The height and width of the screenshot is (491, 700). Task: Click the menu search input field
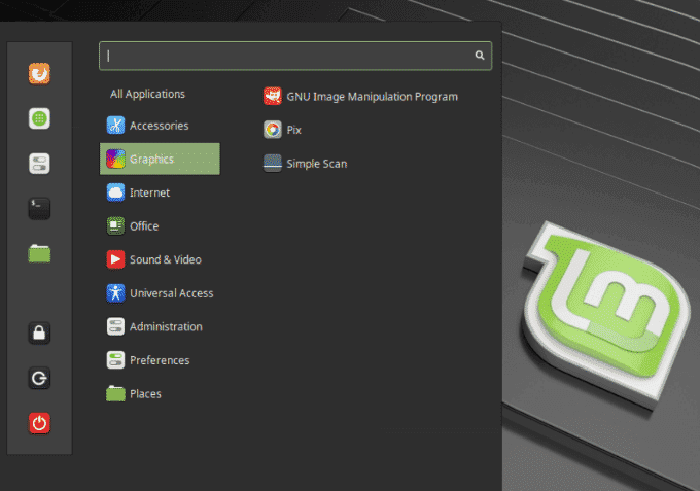(x=296, y=55)
